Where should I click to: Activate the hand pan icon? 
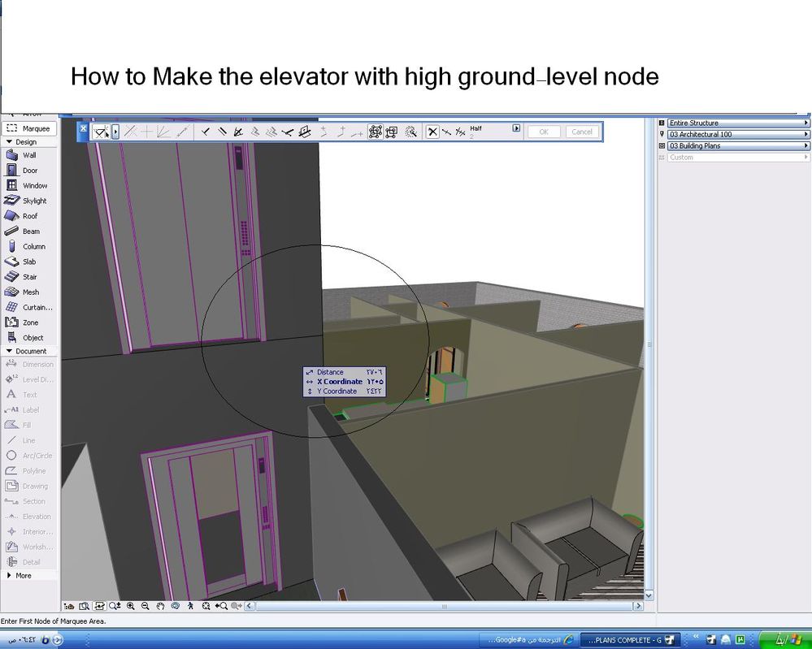(x=161, y=606)
